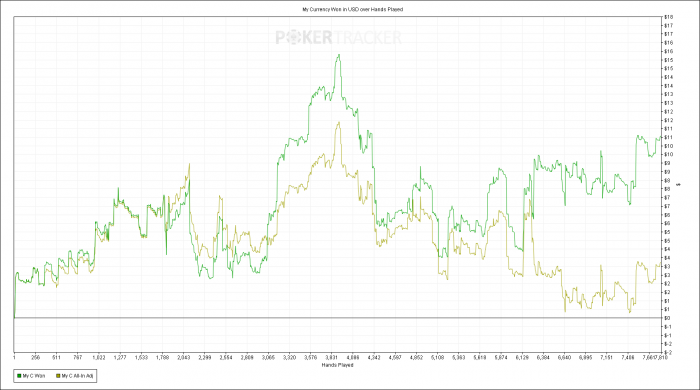Click the '4,342' hands tick label
This screenshot has width=700, height=390.
click(374, 357)
